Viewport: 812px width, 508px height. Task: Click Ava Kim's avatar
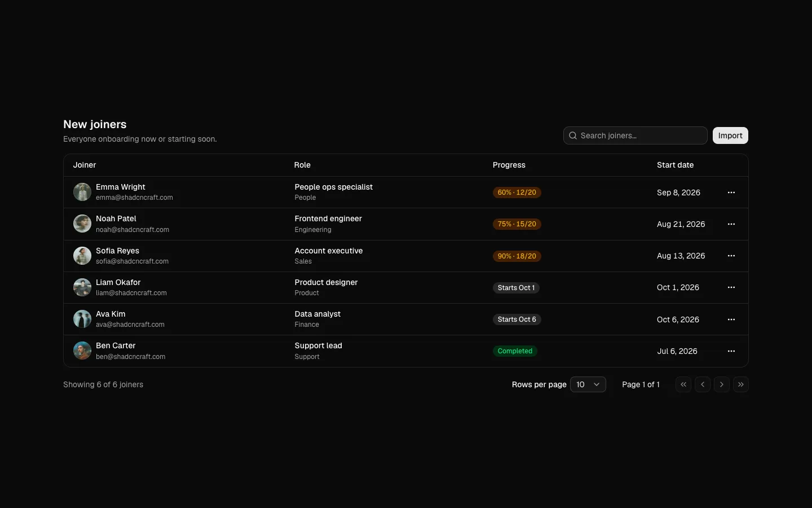pos(82,319)
